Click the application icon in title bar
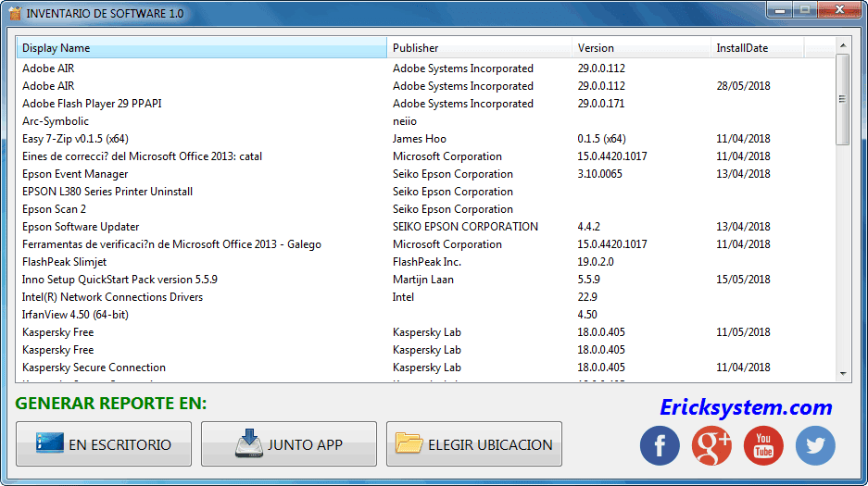 15,13
